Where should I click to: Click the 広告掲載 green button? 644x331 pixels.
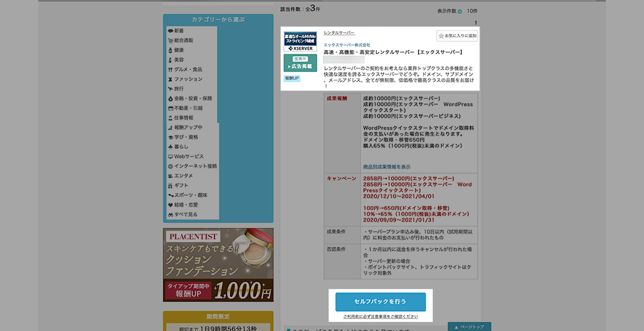tap(300, 63)
